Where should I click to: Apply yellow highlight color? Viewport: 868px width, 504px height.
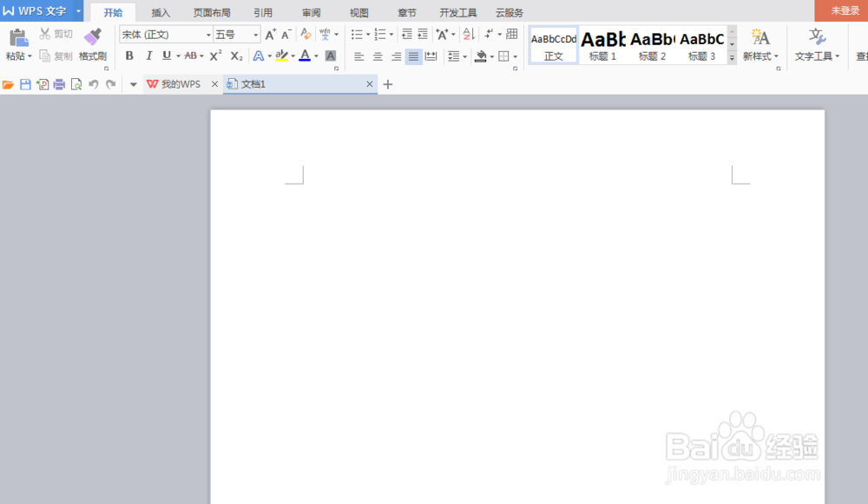282,56
